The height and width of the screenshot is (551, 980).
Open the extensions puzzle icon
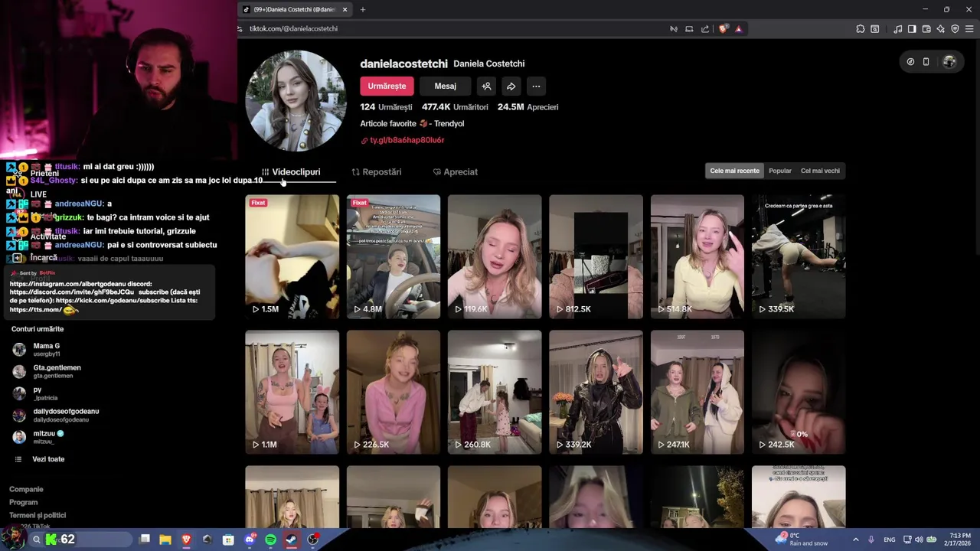861,29
